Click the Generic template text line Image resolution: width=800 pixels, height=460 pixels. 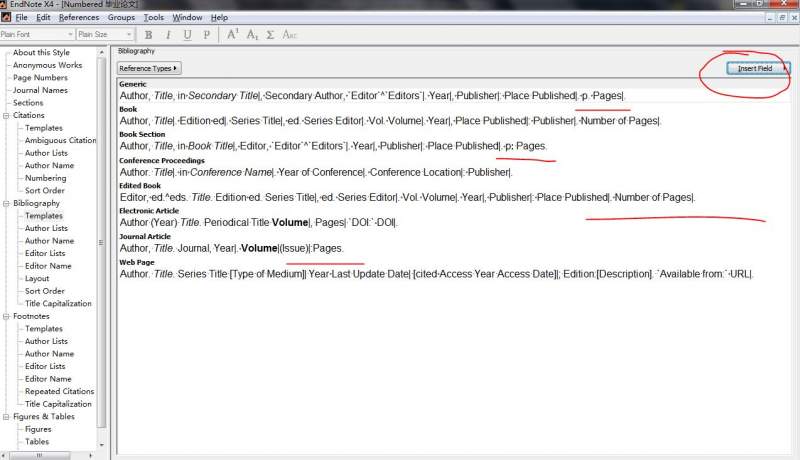[x=372, y=96]
